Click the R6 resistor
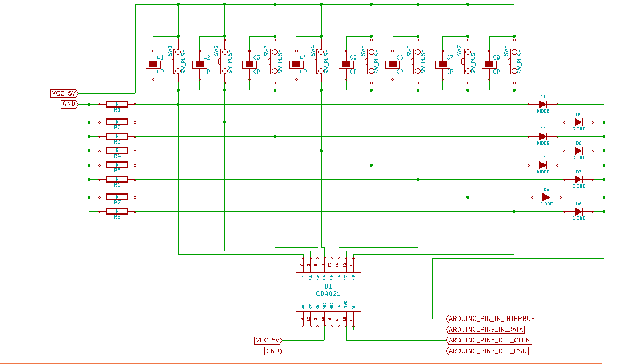The height and width of the screenshot is (364, 618). [x=117, y=180]
